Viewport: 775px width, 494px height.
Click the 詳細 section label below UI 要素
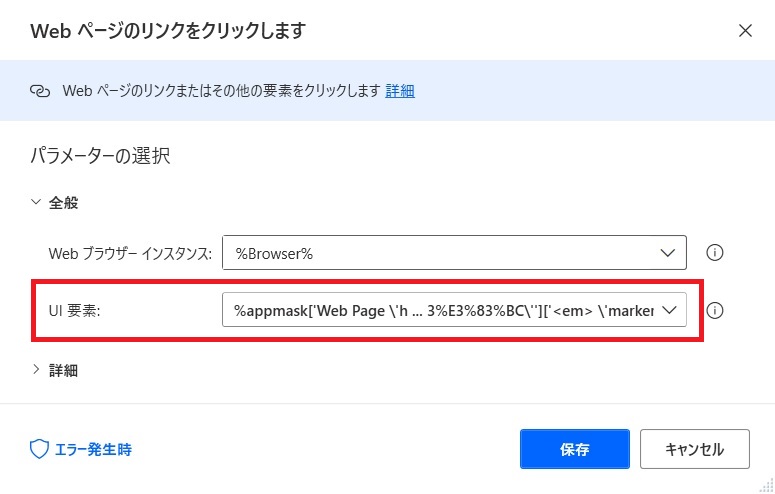[x=63, y=370]
